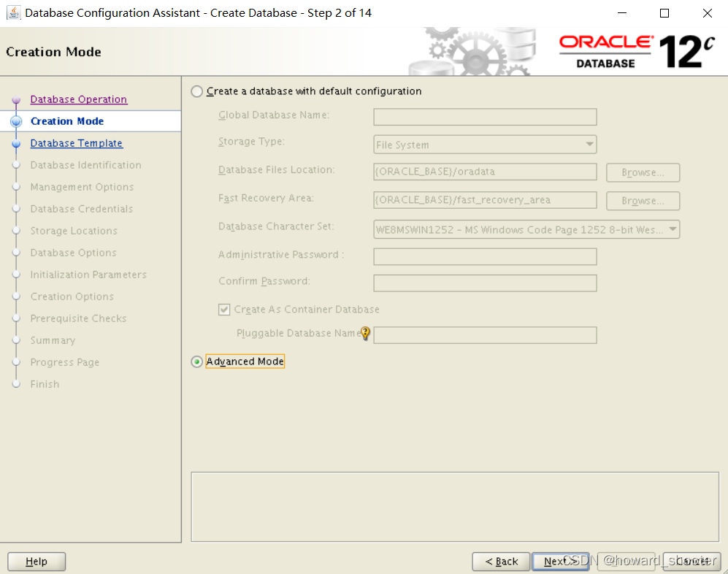Click the Database Operation step node icon
The width and height of the screenshot is (728, 574).
16,99
